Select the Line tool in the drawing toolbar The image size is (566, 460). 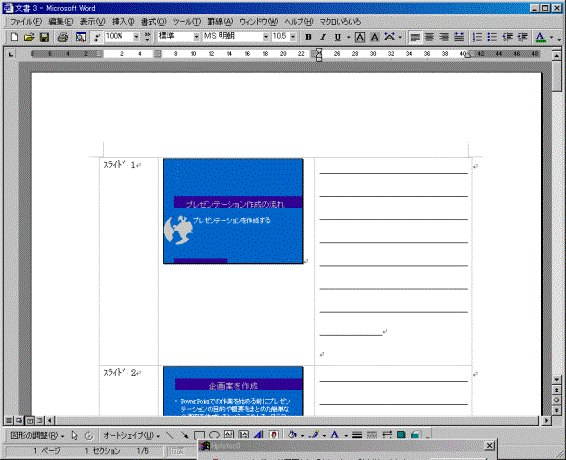click(170, 435)
